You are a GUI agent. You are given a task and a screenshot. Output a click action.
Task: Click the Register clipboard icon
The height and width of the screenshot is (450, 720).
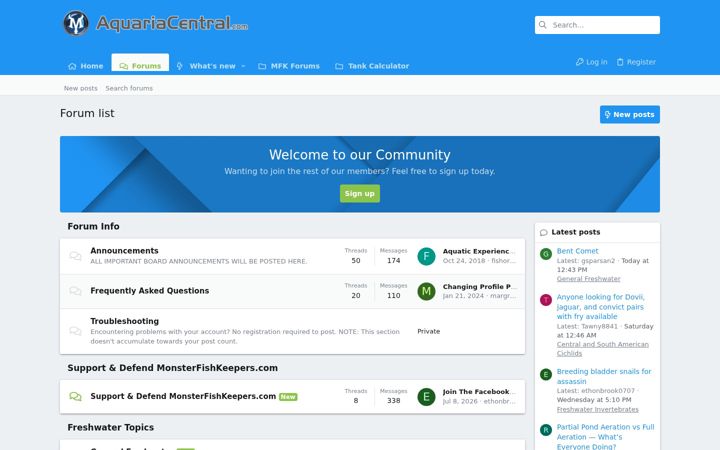[x=620, y=62]
